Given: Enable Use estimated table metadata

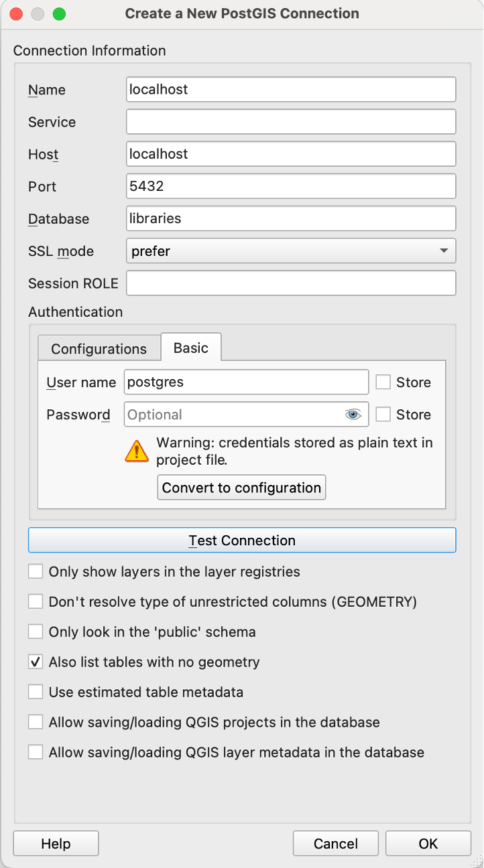Looking at the screenshot, I should 36,692.
